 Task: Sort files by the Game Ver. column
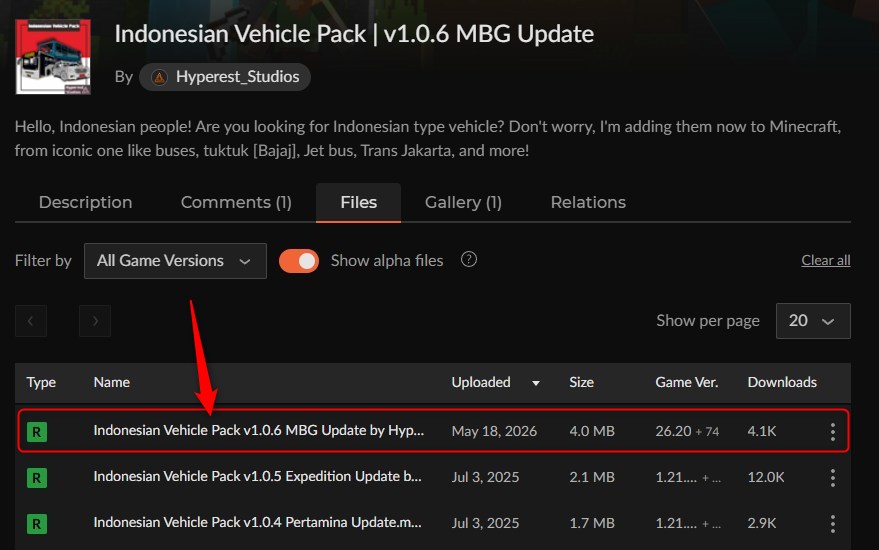[687, 382]
